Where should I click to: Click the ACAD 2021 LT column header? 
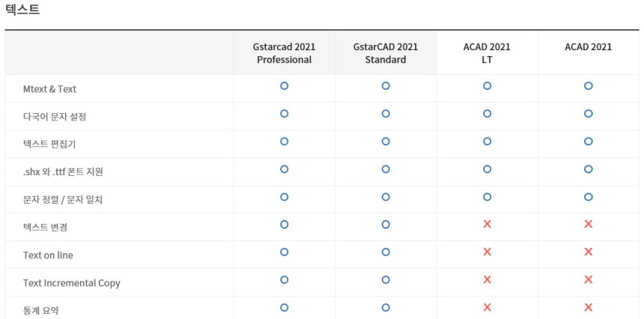click(x=487, y=53)
